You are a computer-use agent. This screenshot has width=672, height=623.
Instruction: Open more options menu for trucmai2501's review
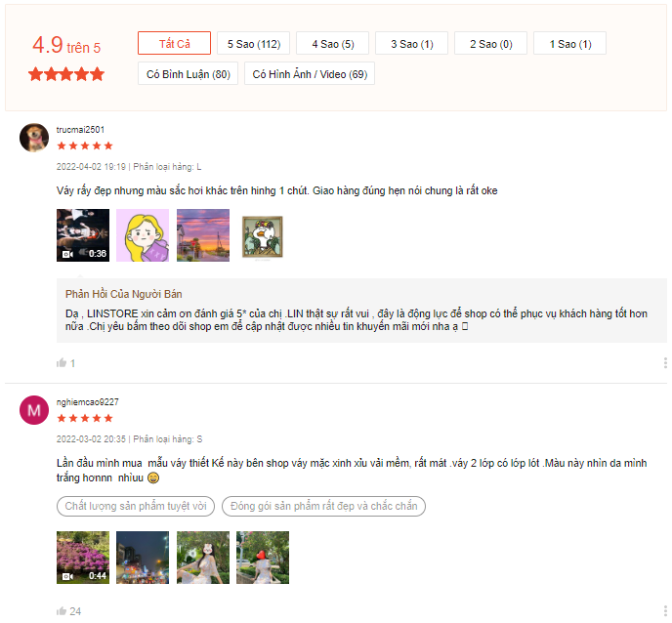(x=664, y=363)
